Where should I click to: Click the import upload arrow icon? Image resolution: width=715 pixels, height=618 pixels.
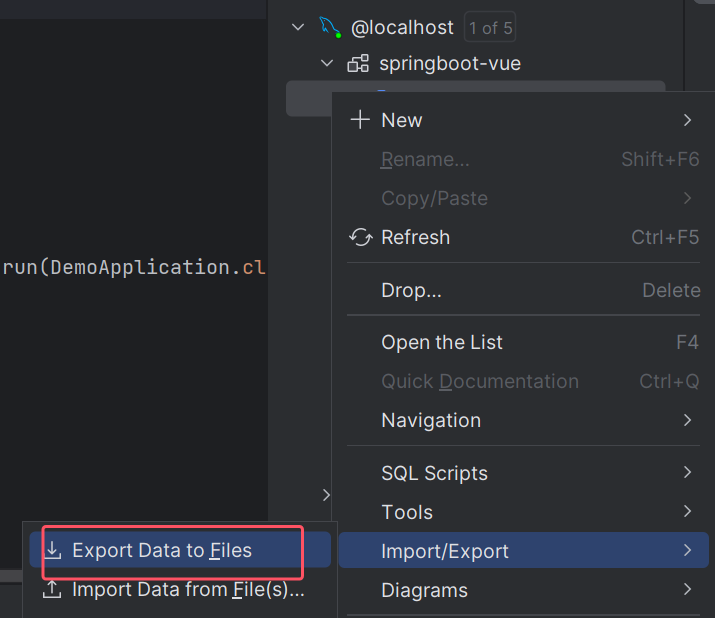(x=53, y=590)
